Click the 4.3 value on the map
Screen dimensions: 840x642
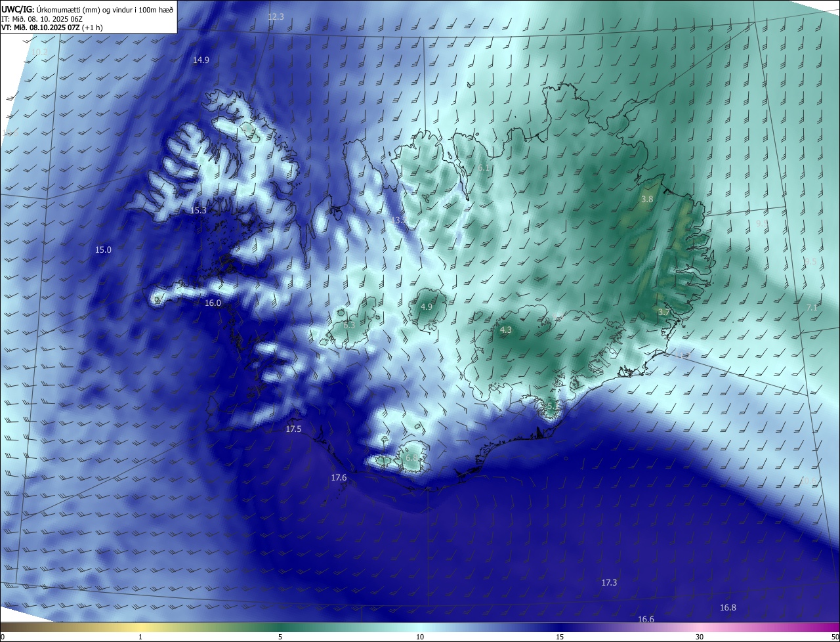(505, 330)
